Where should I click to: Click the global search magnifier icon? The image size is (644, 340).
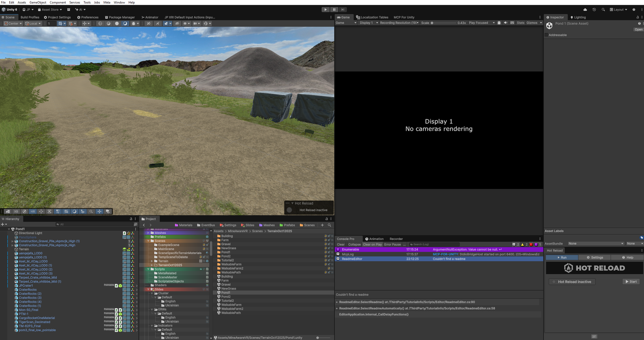click(603, 10)
